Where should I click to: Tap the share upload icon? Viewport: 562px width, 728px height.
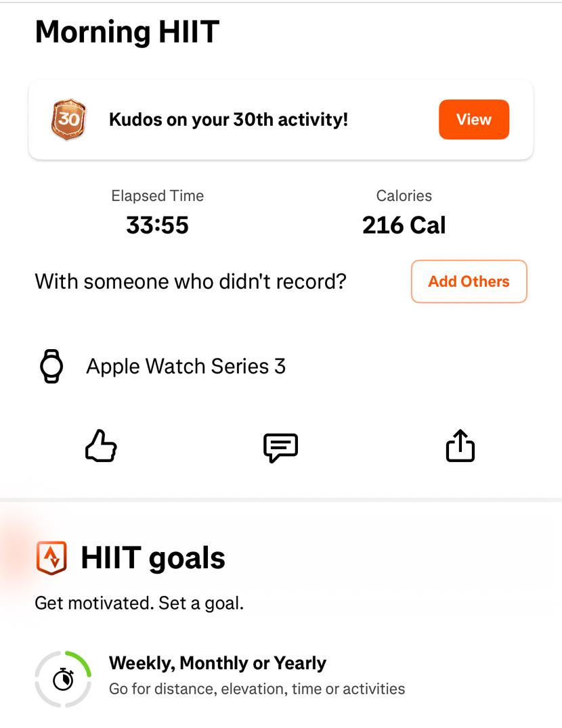(460, 446)
